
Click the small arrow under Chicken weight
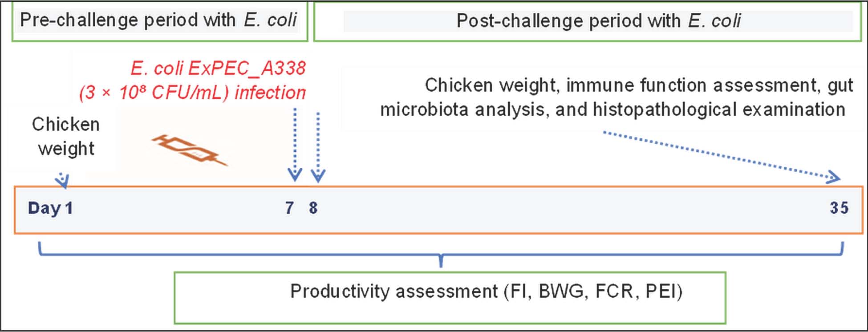[x=62, y=180]
